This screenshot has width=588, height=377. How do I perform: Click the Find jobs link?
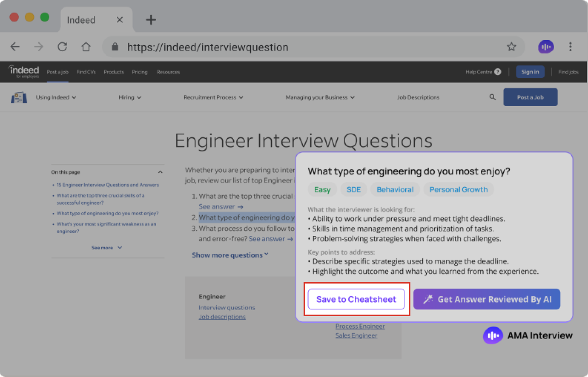coord(568,72)
